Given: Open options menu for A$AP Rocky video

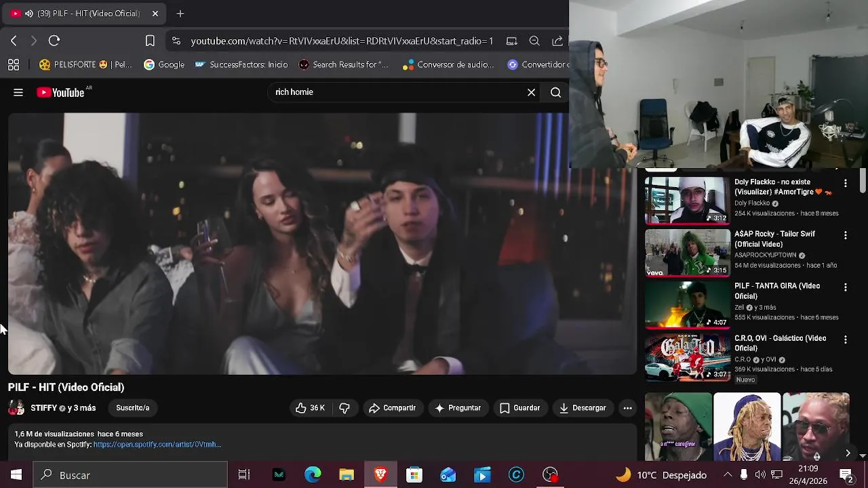Looking at the screenshot, I should tap(845, 235).
